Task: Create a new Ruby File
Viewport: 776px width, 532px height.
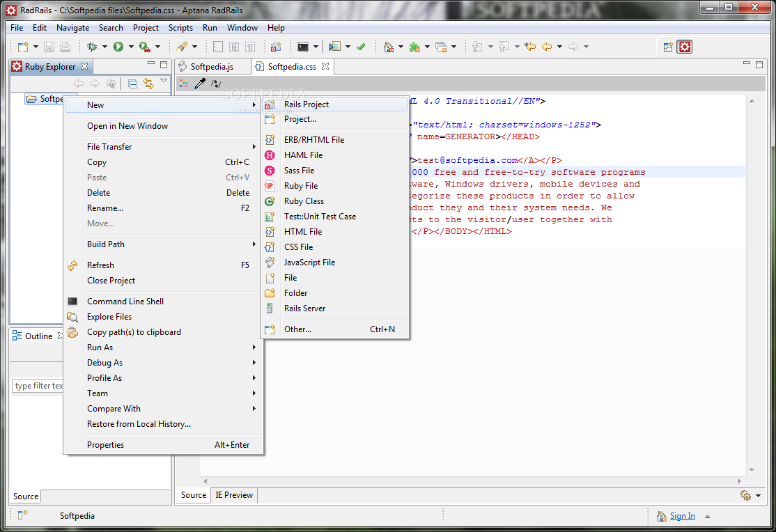Action: coord(334,186)
